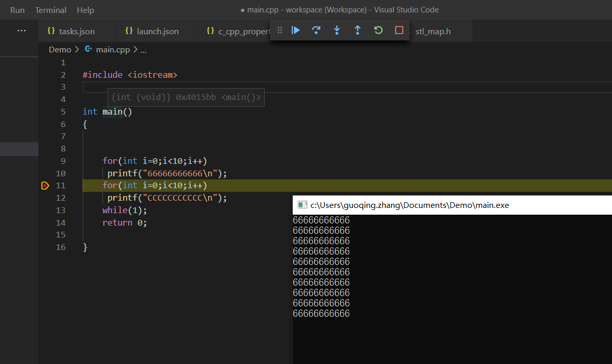Switch to the c_cpp_properties tab
612x364 pixels.
234,31
